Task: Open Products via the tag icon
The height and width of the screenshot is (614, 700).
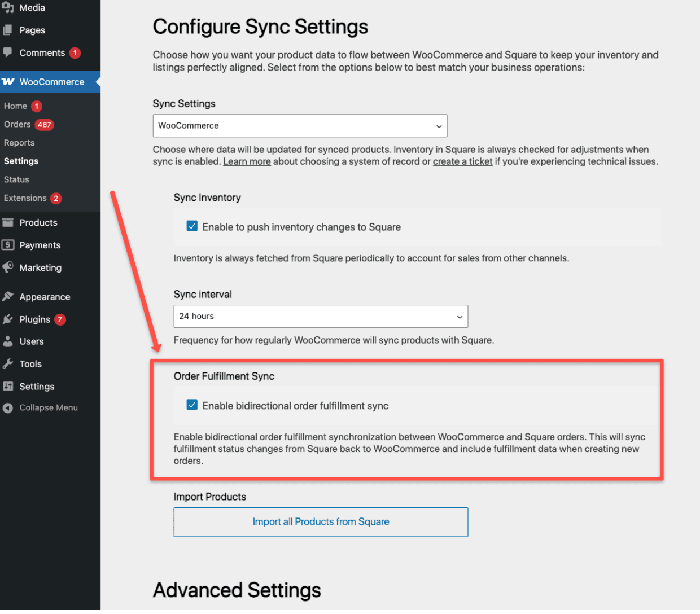Action: pos(9,222)
